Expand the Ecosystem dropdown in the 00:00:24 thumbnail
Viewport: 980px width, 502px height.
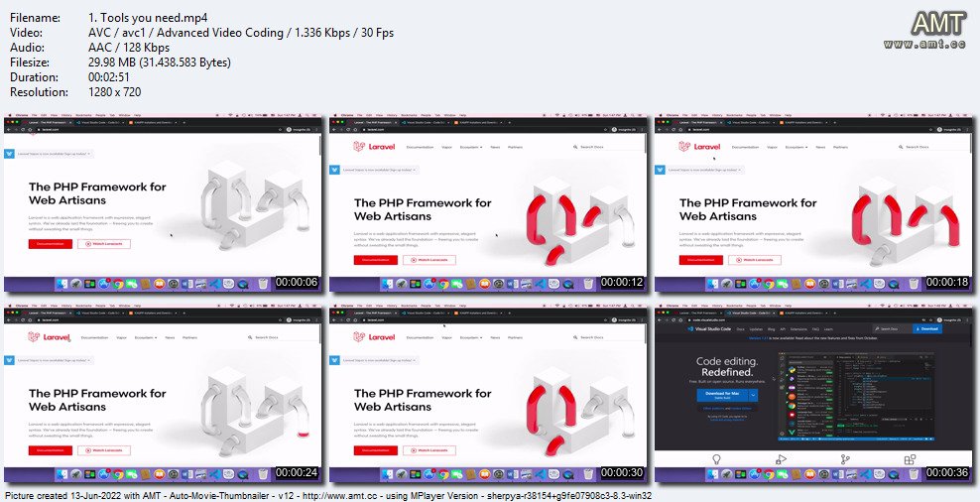[x=146, y=337]
